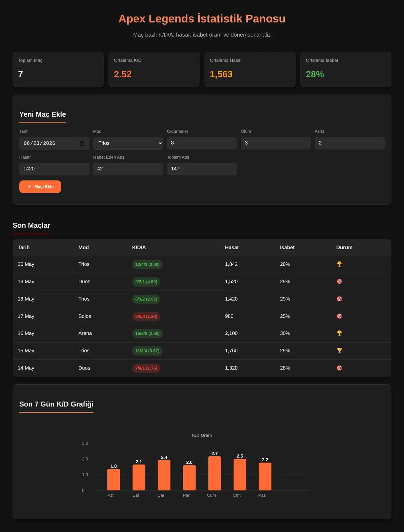Image resolution: width=404 pixels, height=532 pixels.
Task: Focus the Asist input field
Action: click(x=349, y=143)
